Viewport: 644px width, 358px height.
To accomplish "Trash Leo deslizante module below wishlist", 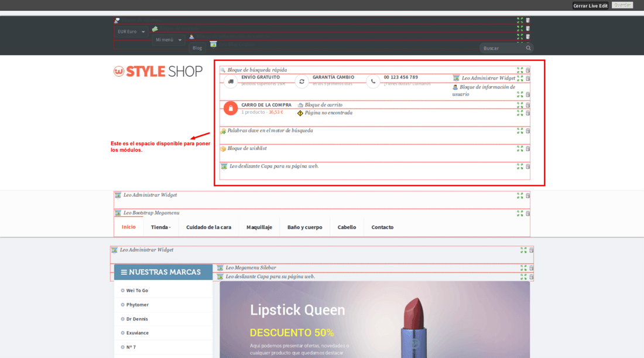I will click(528, 166).
